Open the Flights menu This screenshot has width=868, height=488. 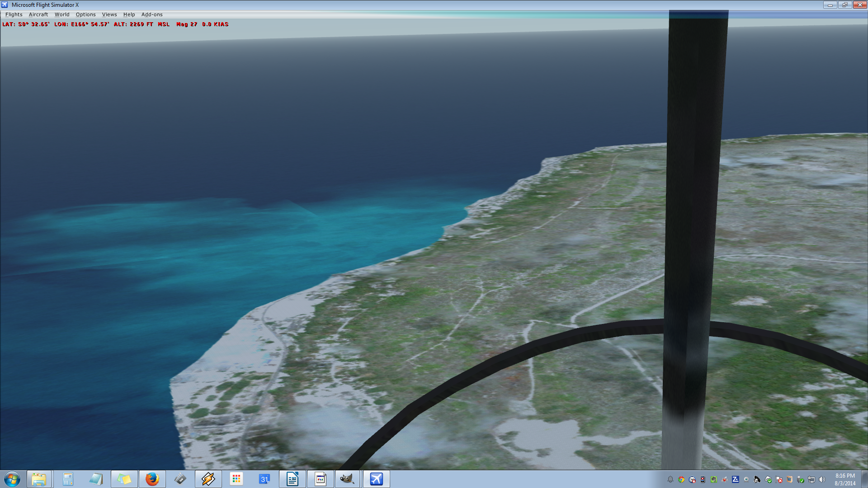click(14, 14)
